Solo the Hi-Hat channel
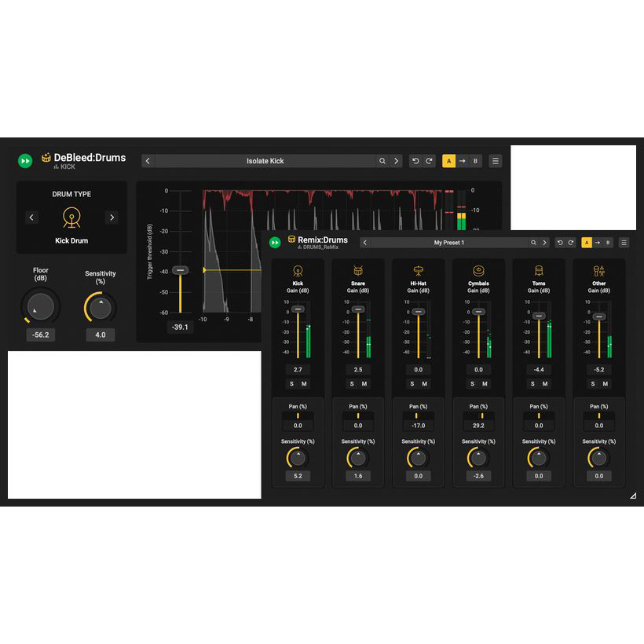644x644 pixels. click(x=412, y=383)
